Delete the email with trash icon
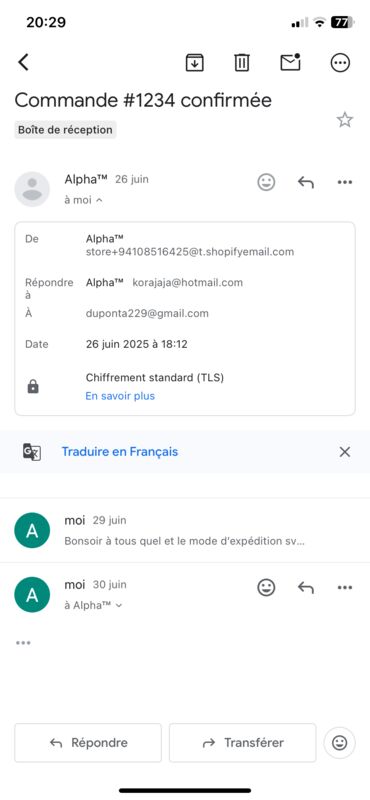The height and width of the screenshot is (800, 370). [241, 63]
